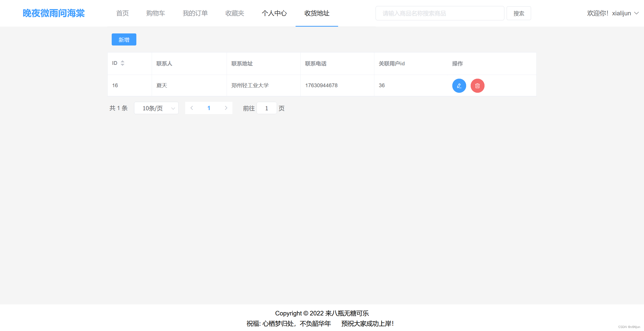
Task: Go to the previous page arrow
Action: click(x=192, y=108)
